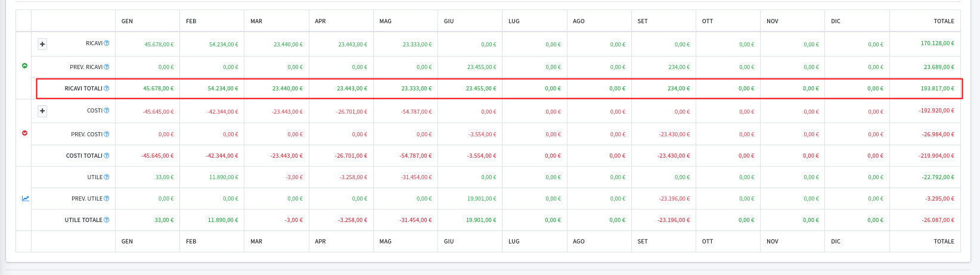Click the red down-arrow costs section icon
The height and width of the screenshot is (275, 980).
(x=24, y=133)
